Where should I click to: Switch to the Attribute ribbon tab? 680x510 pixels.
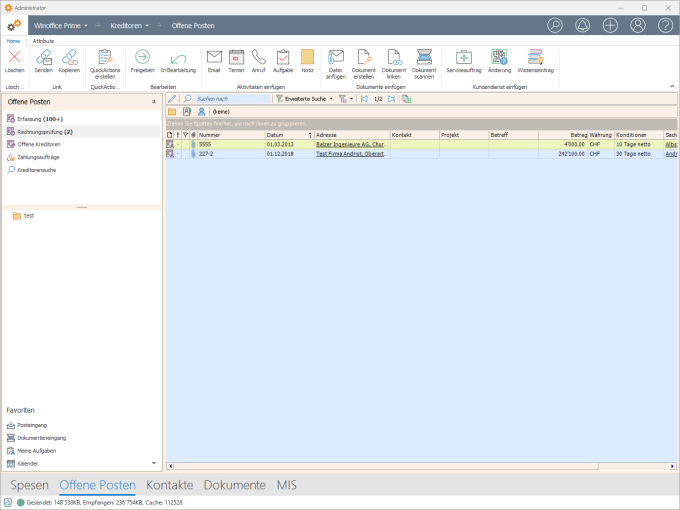(43, 41)
